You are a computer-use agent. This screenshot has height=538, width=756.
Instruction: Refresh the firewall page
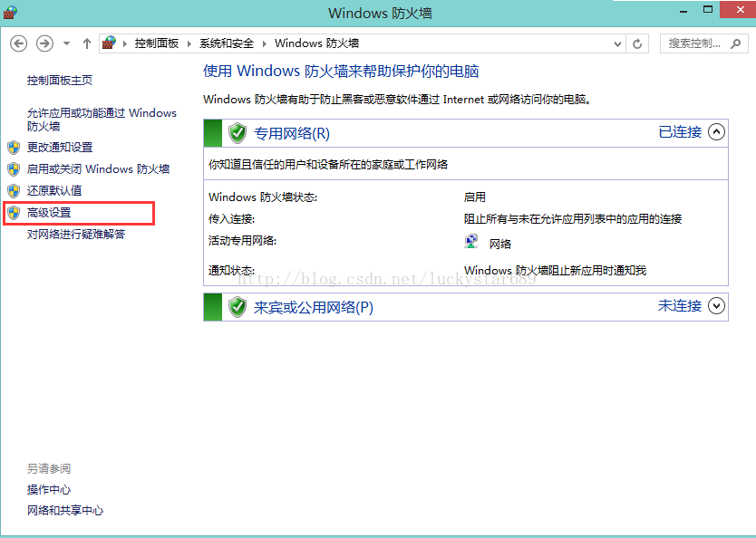pos(637,43)
